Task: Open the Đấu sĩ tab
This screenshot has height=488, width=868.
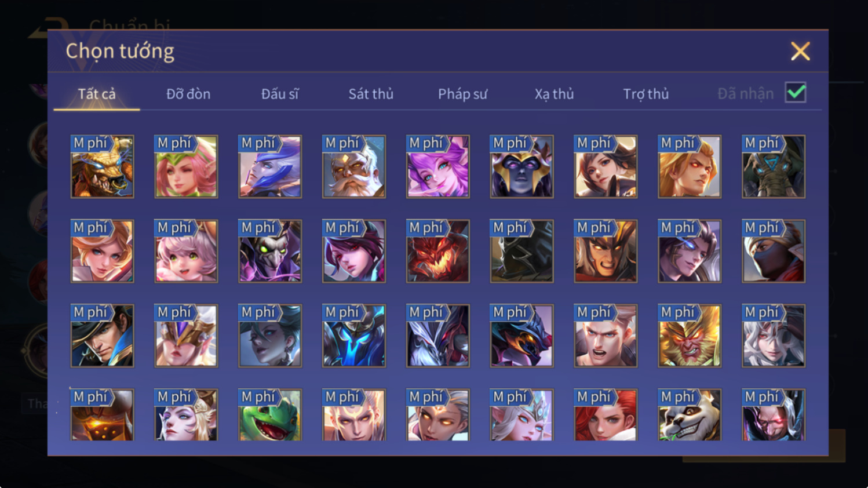Action: pyautogui.click(x=280, y=94)
